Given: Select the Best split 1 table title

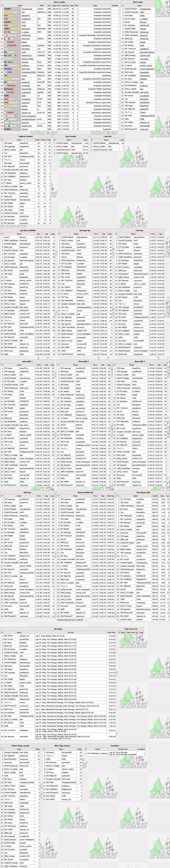Looking at the screenshot, I should pos(27,361).
